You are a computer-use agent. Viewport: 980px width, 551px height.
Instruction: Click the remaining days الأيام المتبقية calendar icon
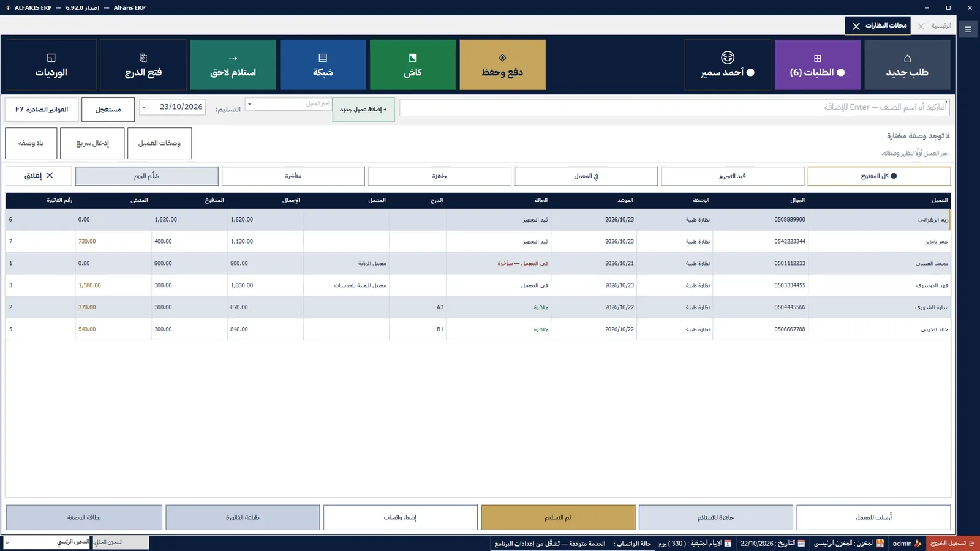pyautogui.click(x=728, y=543)
